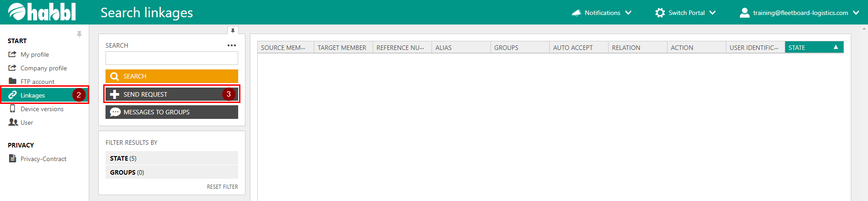
Task: Click into the search text field
Action: [171, 58]
